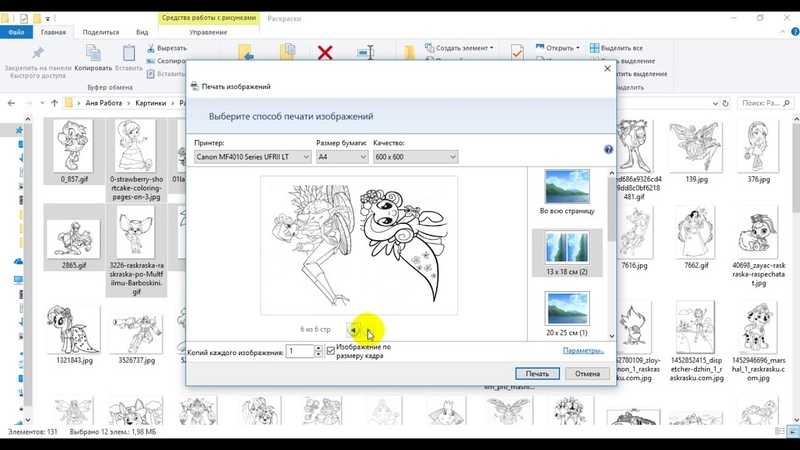
Task: Go to previous page in print preview
Action: coord(353,330)
